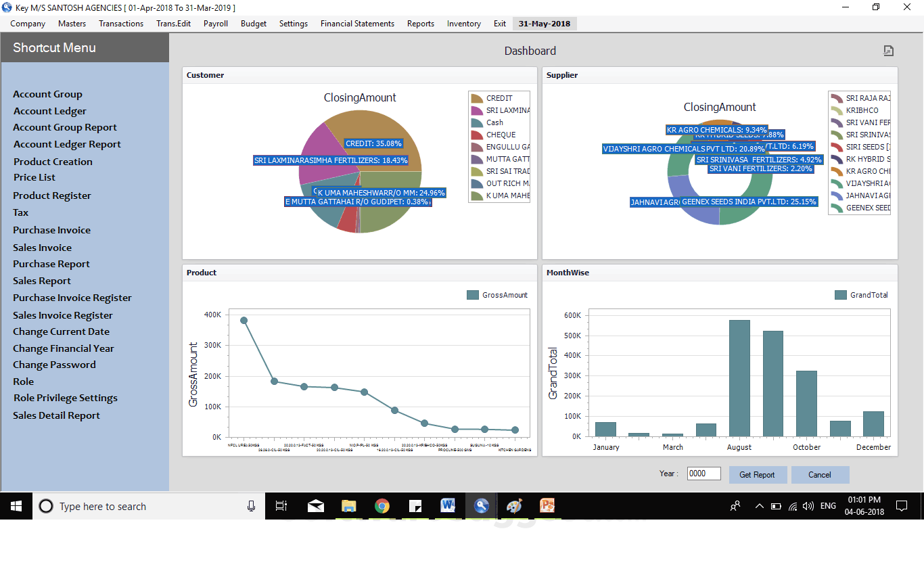This screenshot has height=575, width=924.
Task: Click the Get Report button
Action: [x=758, y=475]
